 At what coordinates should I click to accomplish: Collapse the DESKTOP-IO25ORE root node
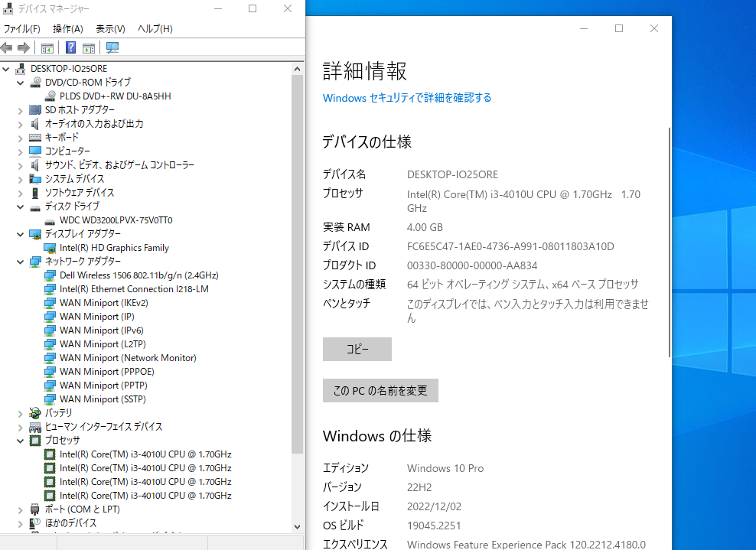click(6, 69)
